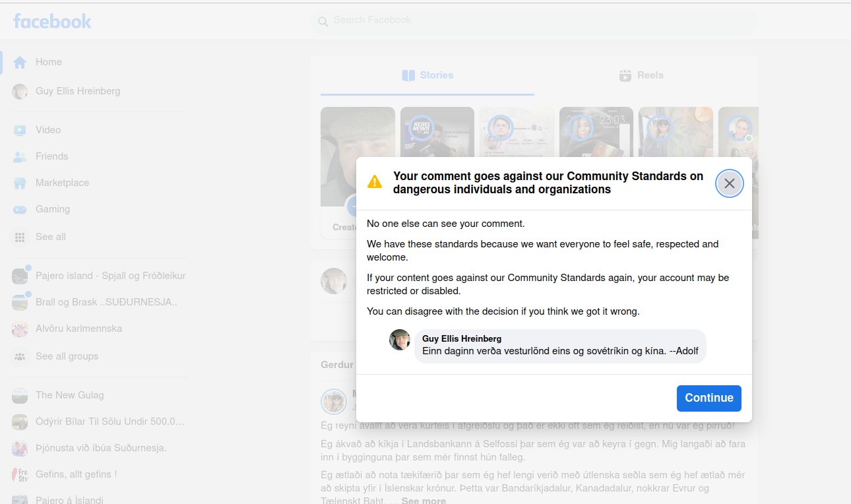Screen dimensions: 851x504
Task: Open the story showing 23:03 clock
Action: [x=596, y=132]
